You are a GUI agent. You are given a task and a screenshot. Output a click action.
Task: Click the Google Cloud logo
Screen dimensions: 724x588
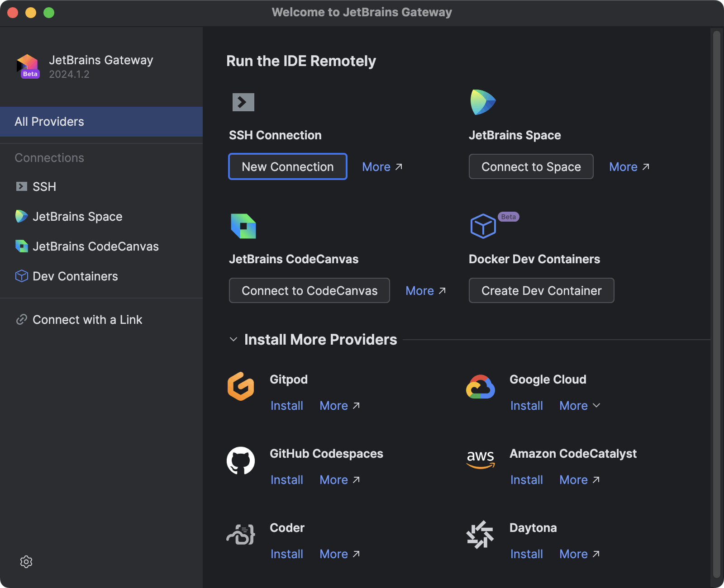click(x=481, y=387)
